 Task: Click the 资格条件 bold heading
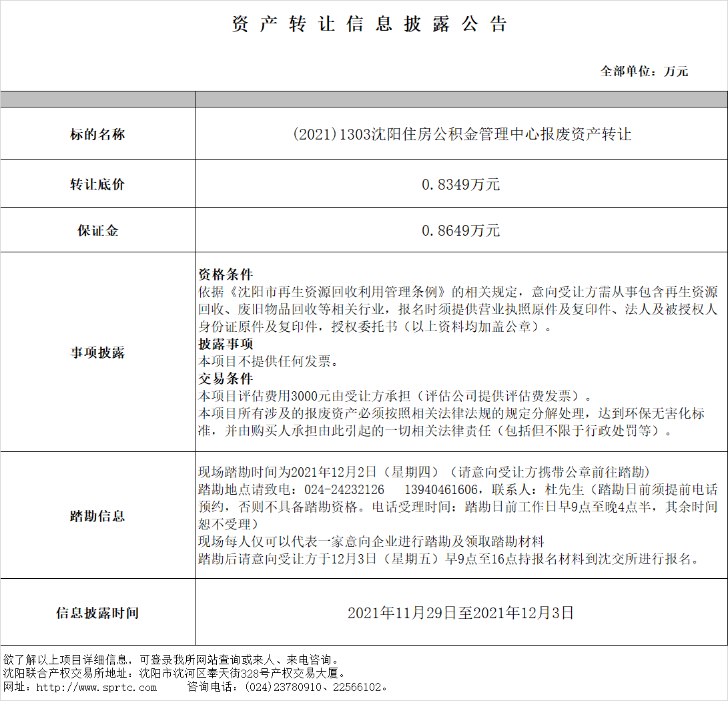pos(226,274)
